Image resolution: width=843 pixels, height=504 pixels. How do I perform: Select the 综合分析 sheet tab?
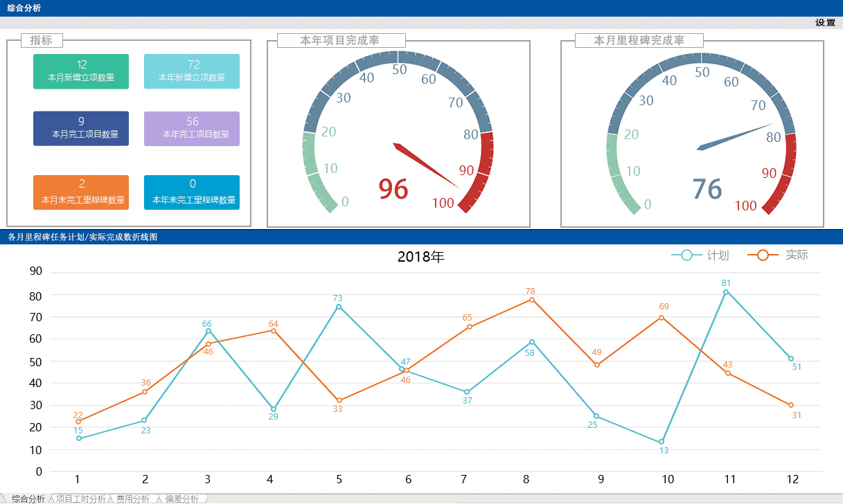coord(28,498)
